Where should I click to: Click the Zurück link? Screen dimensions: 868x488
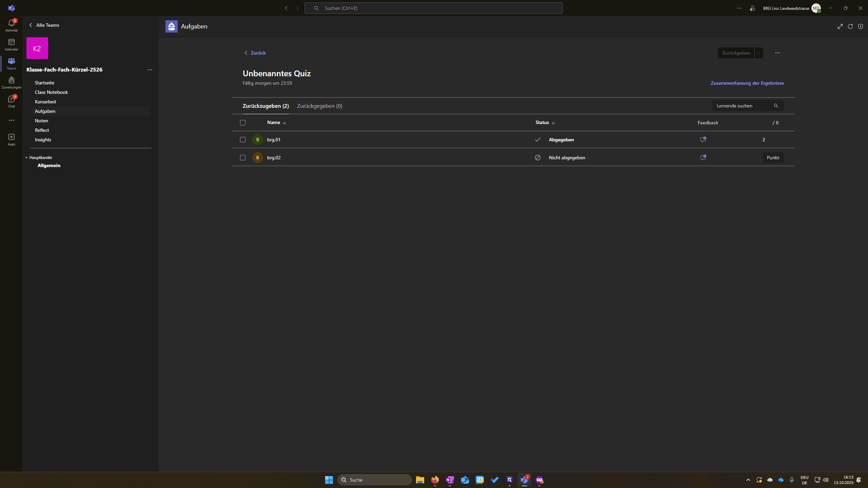pyautogui.click(x=255, y=53)
